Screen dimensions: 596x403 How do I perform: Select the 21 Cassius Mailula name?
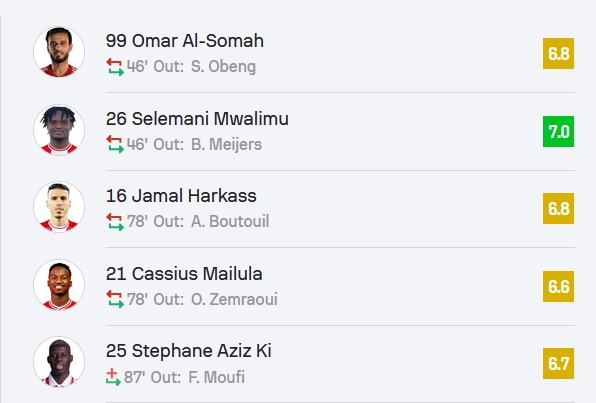click(x=184, y=274)
